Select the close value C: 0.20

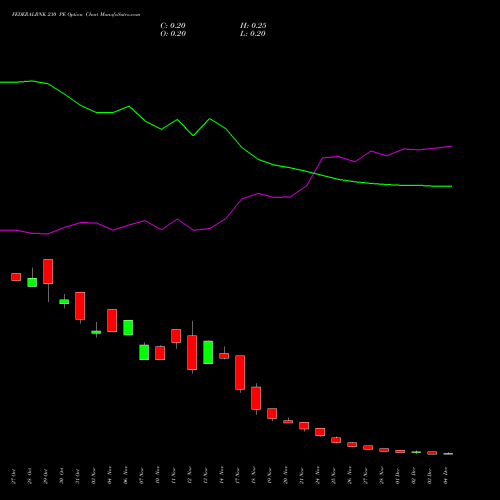(173, 26)
